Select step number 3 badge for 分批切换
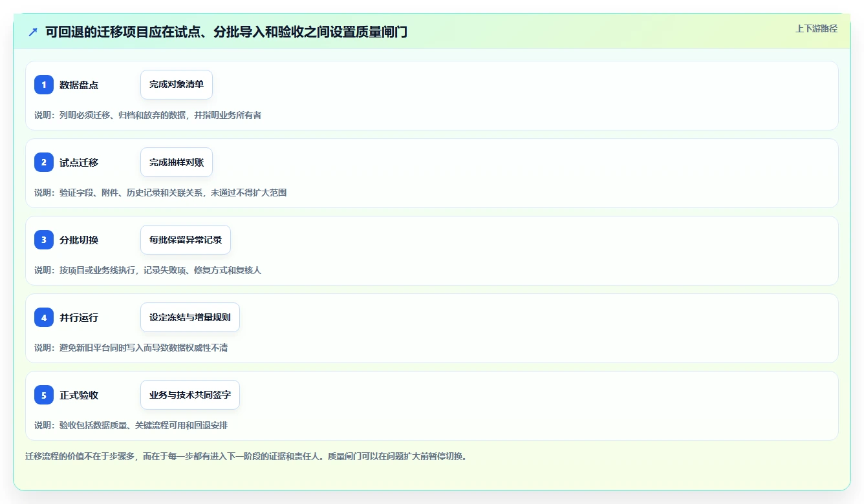The height and width of the screenshot is (504, 864). pyautogui.click(x=44, y=240)
